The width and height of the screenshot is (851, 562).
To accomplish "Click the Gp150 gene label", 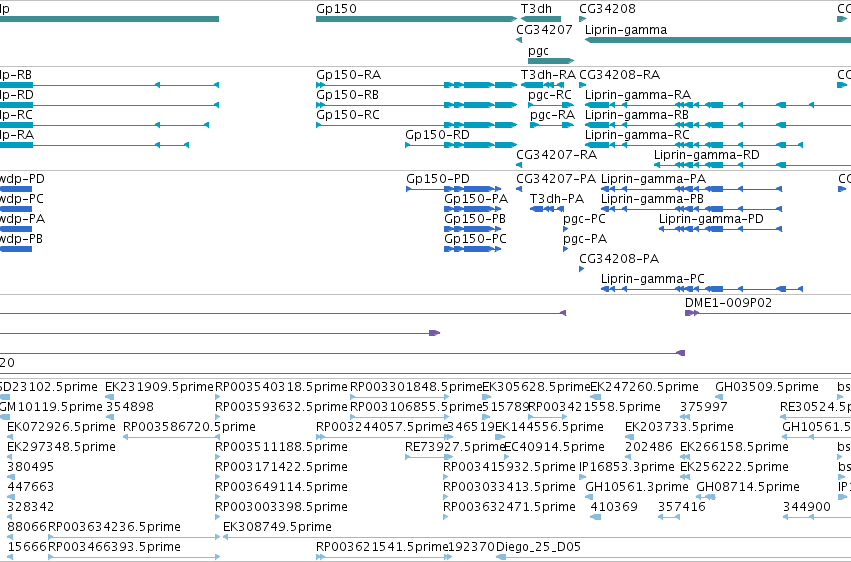I will (336, 9).
